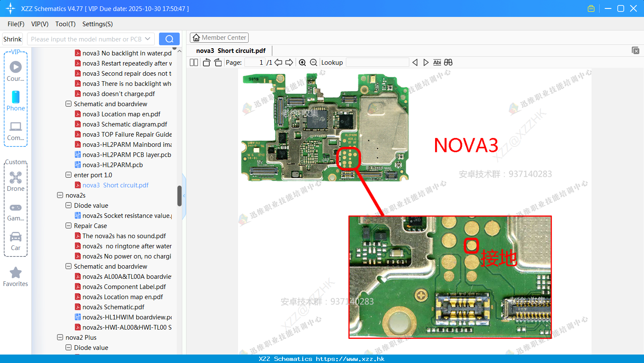The width and height of the screenshot is (644, 363).
Task: Collapse the nova2 Plus tree node
Action: [x=60, y=337]
